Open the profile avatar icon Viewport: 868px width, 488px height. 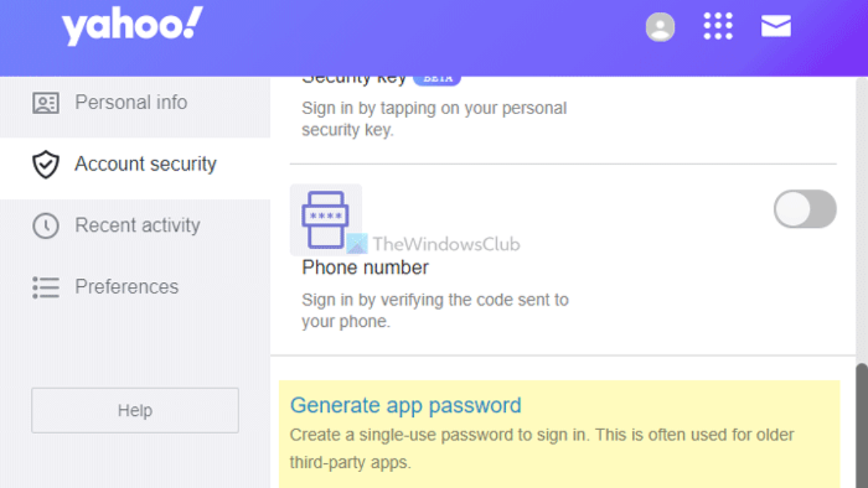tap(660, 27)
